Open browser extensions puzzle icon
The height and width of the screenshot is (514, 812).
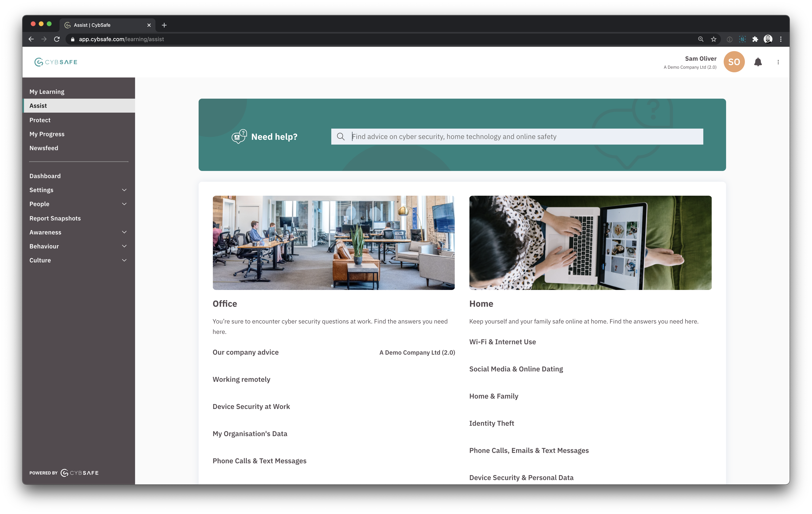coord(755,39)
